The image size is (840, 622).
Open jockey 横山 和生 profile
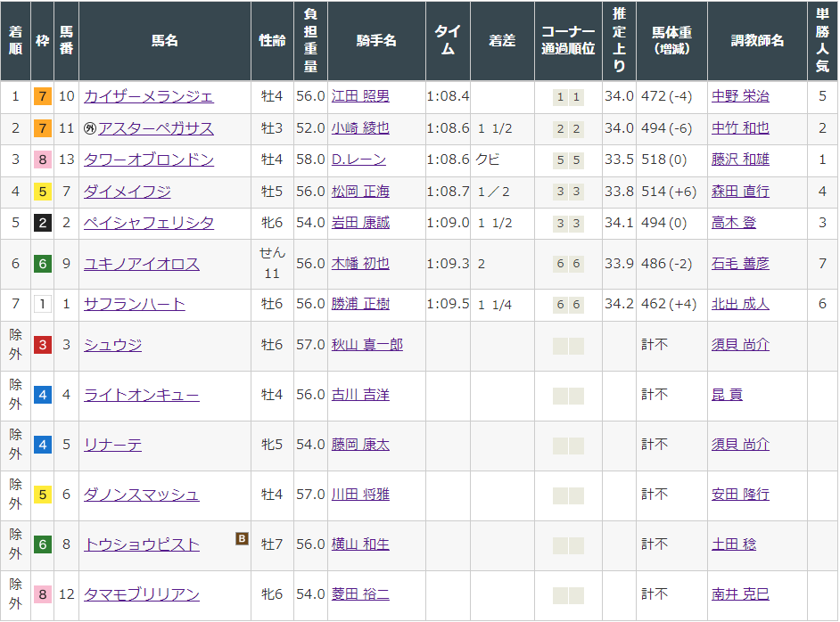pyautogui.click(x=360, y=544)
